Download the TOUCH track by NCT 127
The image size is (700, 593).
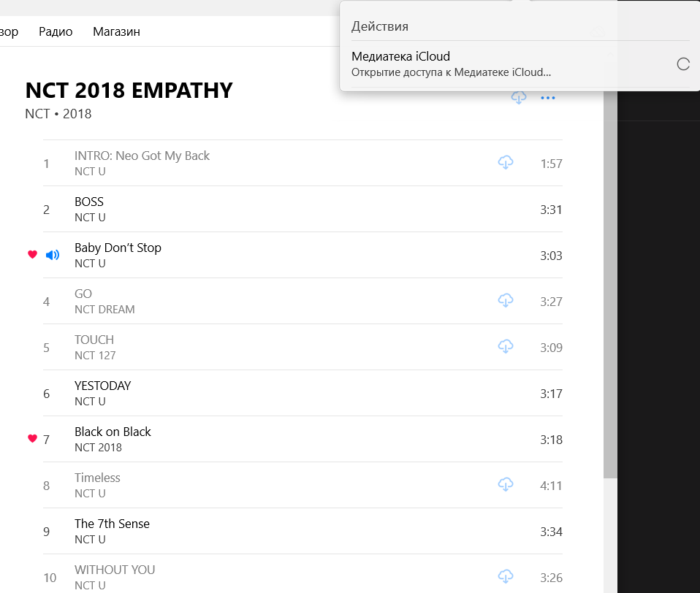click(505, 347)
